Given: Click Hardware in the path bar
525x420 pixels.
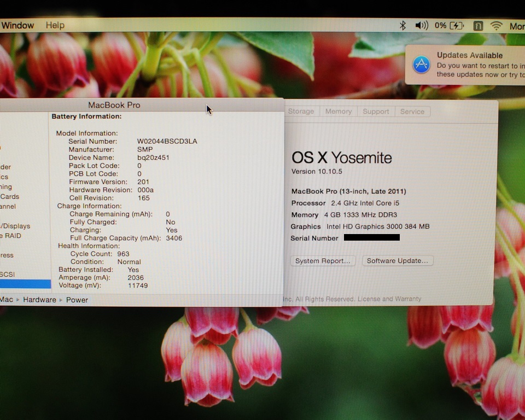Looking at the screenshot, I should click(x=39, y=300).
